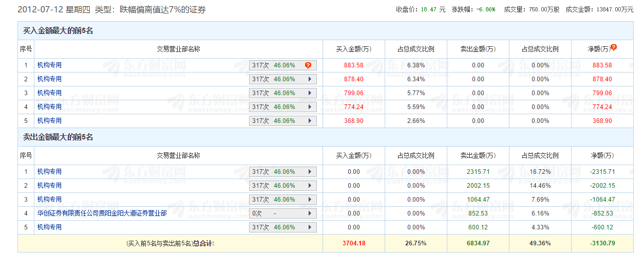Click the help icon beside top 净额(万) header
Viewport: 644px width, 268px height.
coord(613,47)
